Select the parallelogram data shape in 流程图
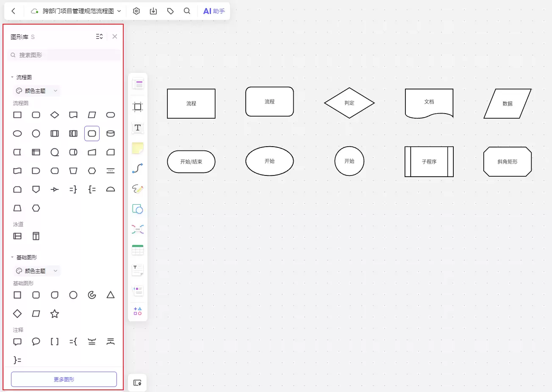 tap(92, 115)
